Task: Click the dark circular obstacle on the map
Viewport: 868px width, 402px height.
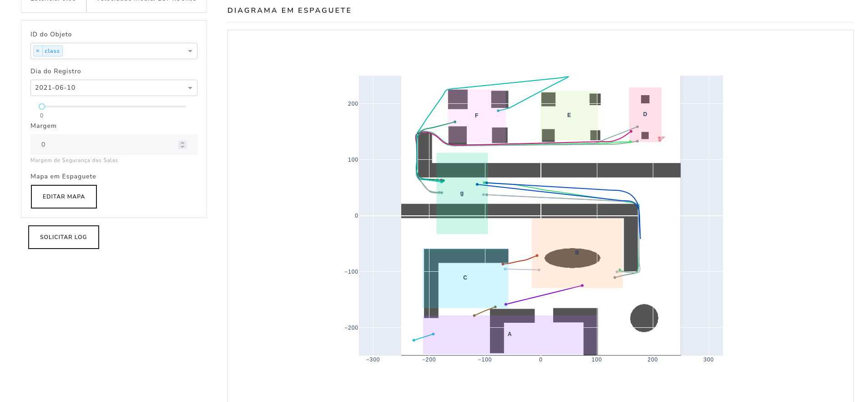Action: 644,318
